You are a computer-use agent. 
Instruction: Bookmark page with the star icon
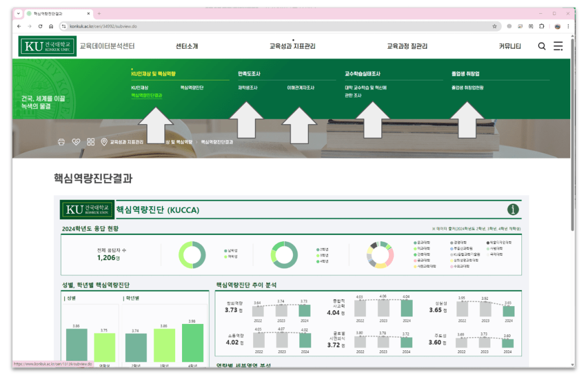(494, 26)
